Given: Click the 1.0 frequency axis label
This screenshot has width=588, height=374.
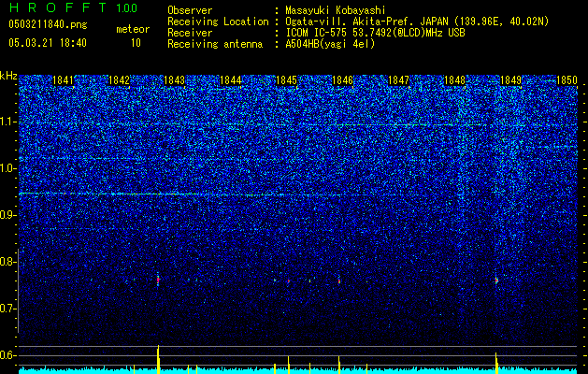Looking at the screenshot, I should click(8, 168).
